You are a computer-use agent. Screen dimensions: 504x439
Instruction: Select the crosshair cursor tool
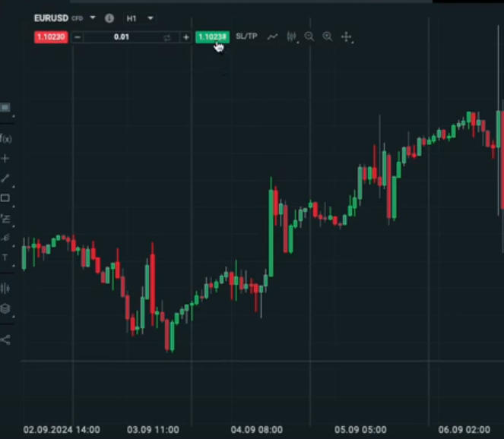tap(347, 36)
